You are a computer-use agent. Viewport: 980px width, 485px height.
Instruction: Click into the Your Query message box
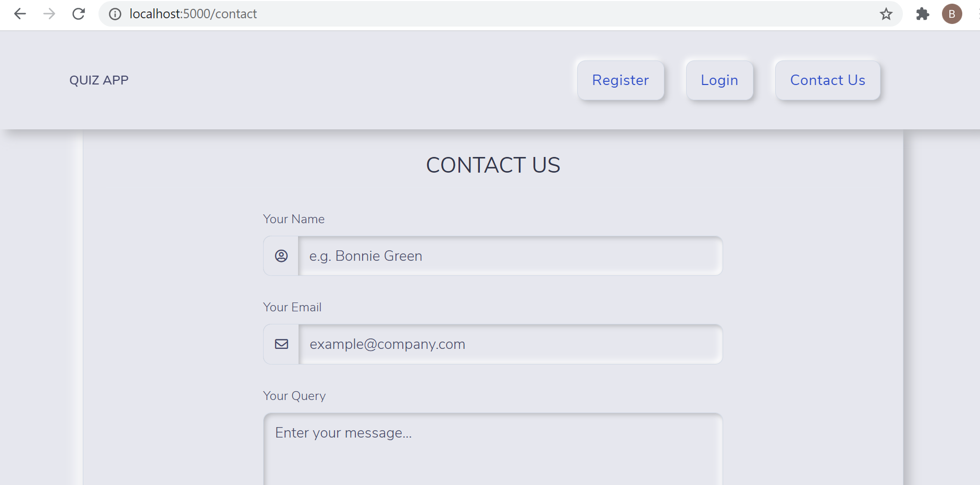tap(493, 450)
